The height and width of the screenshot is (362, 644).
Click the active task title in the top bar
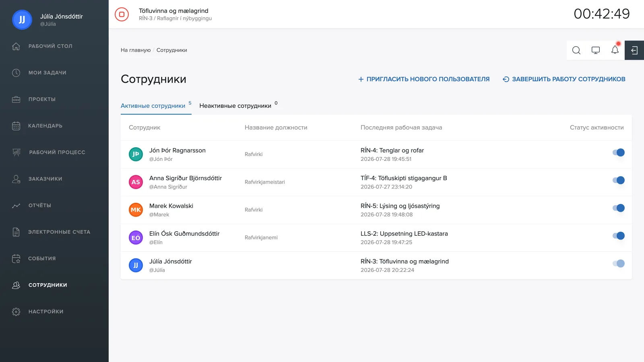(173, 11)
